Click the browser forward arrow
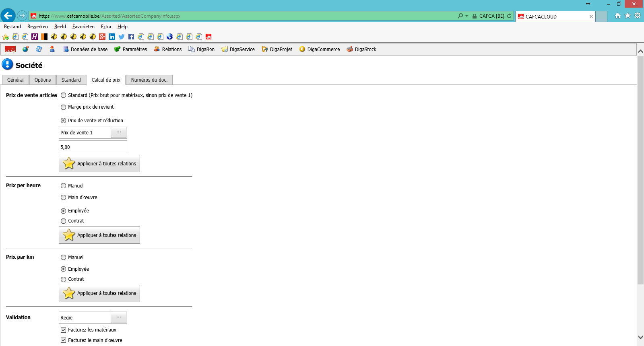Viewport: 644px width, 346px height. click(22, 16)
